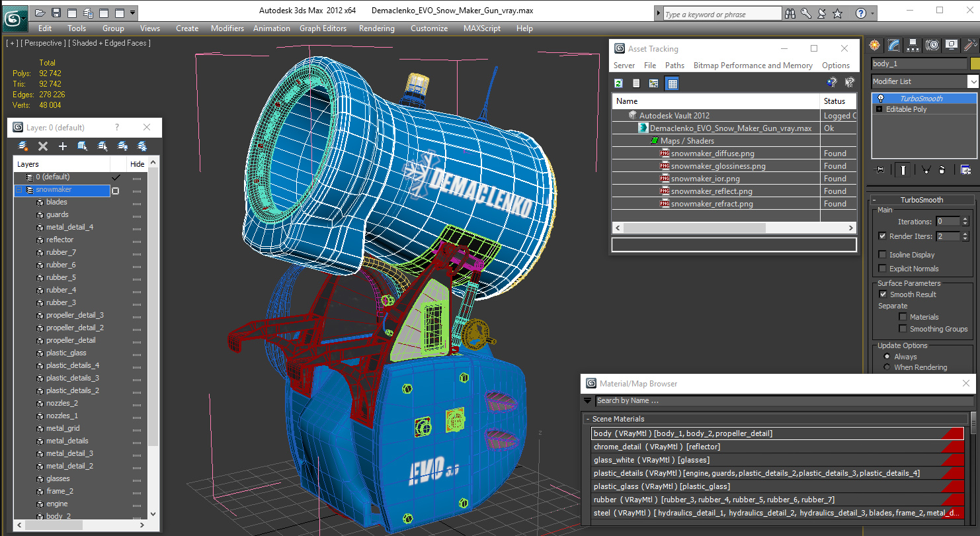This screenshot has height=536, width=980.
Task: Click the delete layer X icon
Action: pyautogui.click(x=43, y=146)
